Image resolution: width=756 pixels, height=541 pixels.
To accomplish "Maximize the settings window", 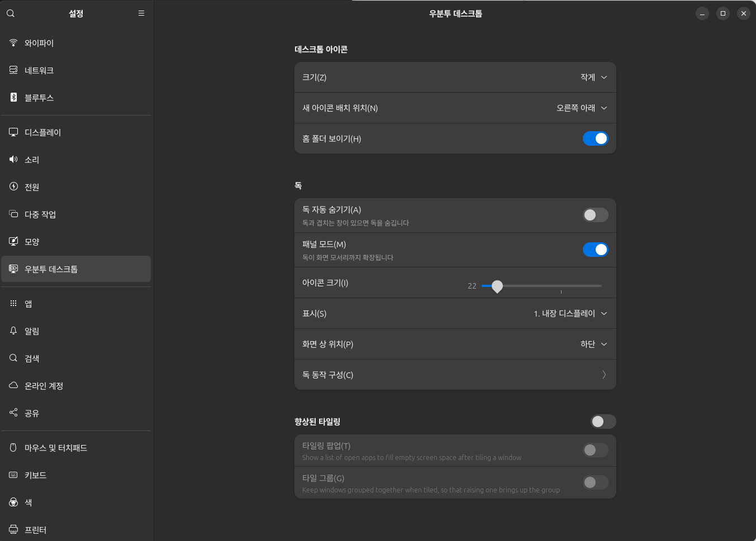I will coord(723,13).
